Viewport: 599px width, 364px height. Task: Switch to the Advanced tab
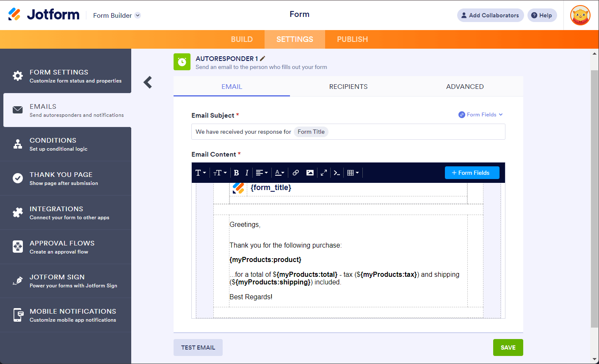465,86
